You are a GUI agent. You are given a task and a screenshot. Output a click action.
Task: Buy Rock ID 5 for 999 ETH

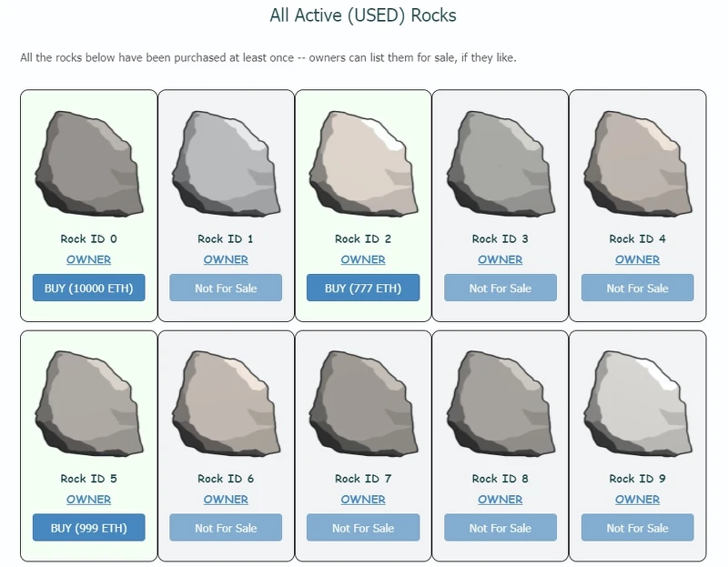coord(87,528)
